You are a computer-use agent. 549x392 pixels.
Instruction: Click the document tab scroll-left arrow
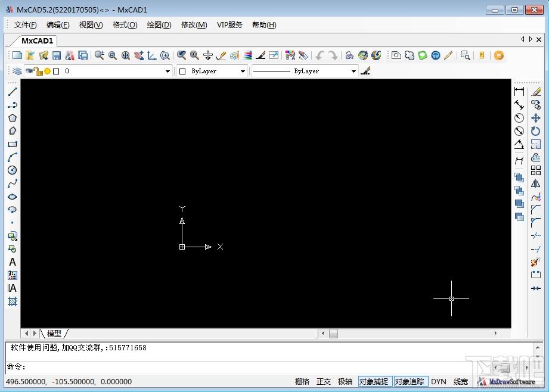(522, 39)
